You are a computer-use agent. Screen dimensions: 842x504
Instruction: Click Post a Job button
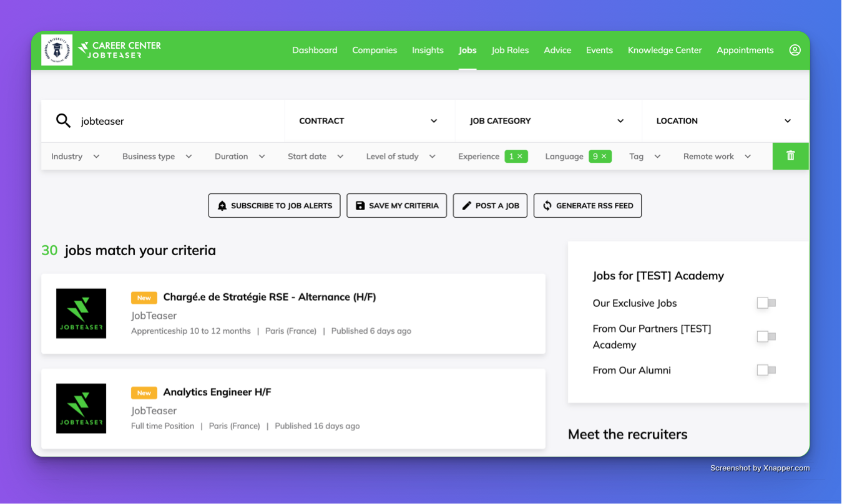tap(491, 205)
